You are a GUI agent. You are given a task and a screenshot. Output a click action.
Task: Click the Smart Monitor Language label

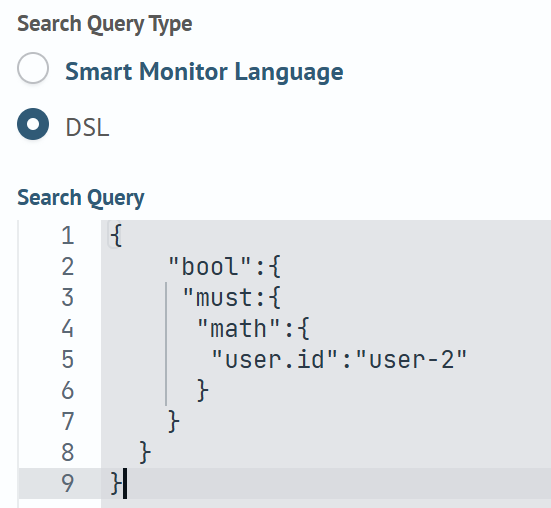point(204,72)
